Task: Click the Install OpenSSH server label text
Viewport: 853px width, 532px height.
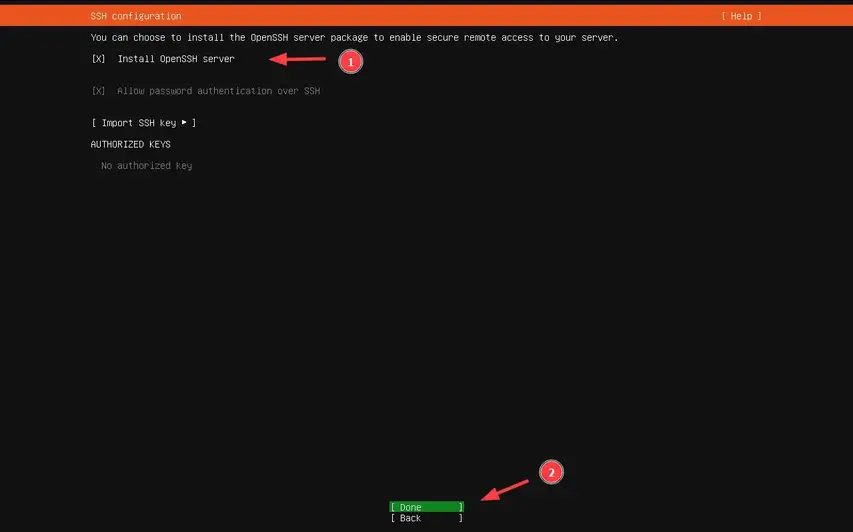Action: point(176,59)
